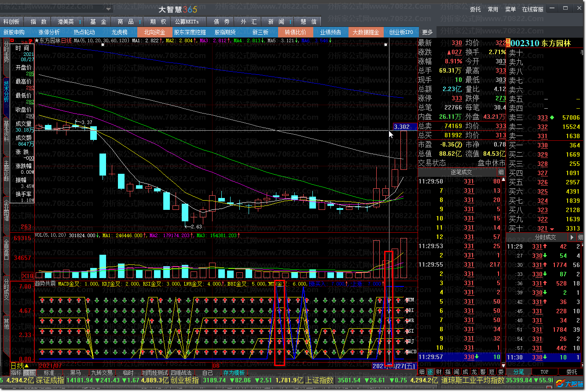Select 九转交易 template tab
587x392 pixels.
coord(102,372)
